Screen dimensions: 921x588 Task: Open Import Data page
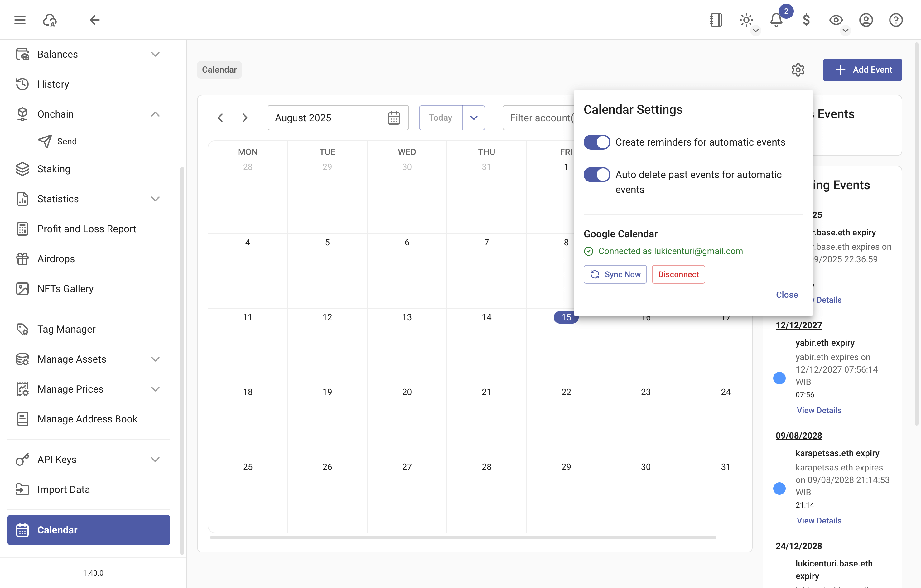coord(89,489)
